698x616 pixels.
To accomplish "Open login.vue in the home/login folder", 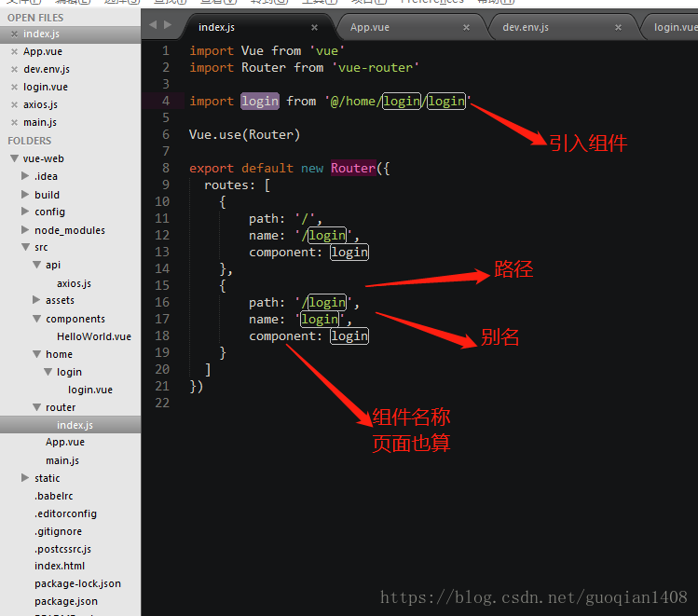I will tap(90, 390).
